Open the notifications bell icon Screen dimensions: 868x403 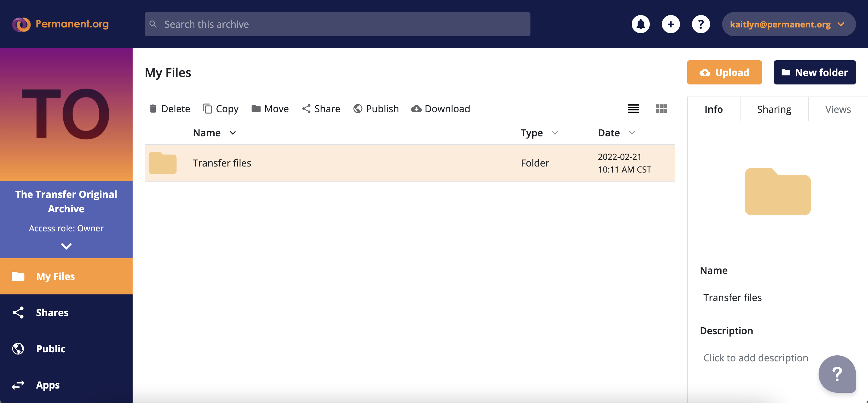point(640,24)
